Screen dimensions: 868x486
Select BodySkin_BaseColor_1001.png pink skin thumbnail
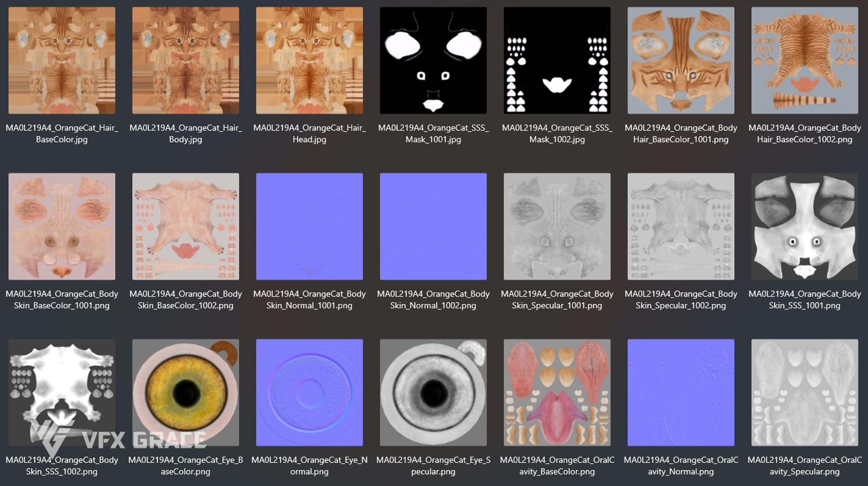click(x=62, y=226)
